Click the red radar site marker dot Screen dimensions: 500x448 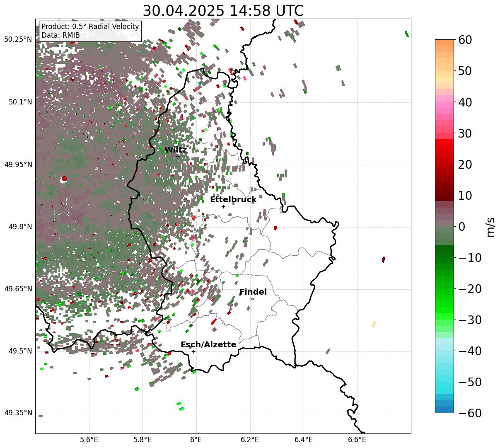[64, 179]
